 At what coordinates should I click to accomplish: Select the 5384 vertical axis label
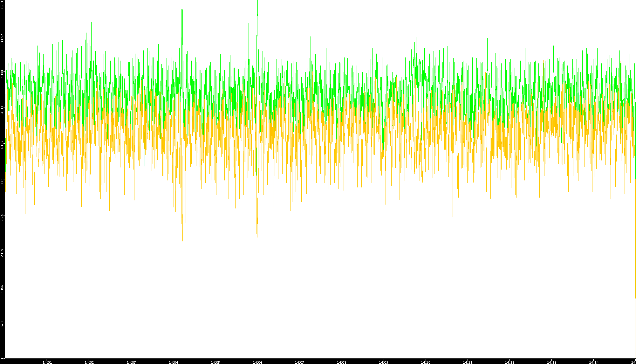point(2,73)
